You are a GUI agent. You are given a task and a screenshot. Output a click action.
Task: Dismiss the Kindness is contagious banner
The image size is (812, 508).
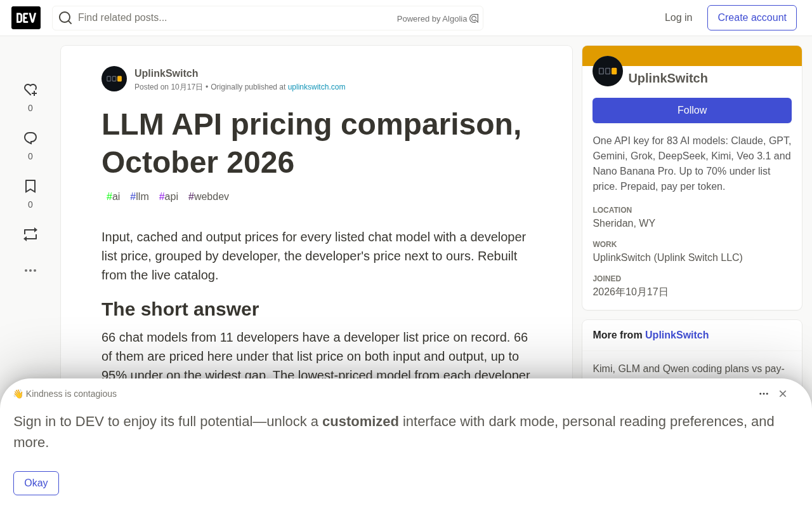(x=783, y=394)
